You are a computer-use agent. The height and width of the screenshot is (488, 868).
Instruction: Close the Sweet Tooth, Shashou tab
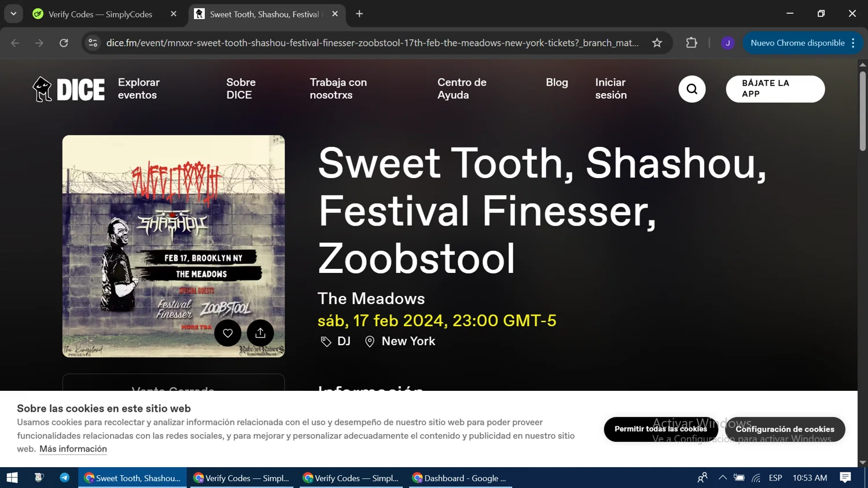(x=335, y=14)
